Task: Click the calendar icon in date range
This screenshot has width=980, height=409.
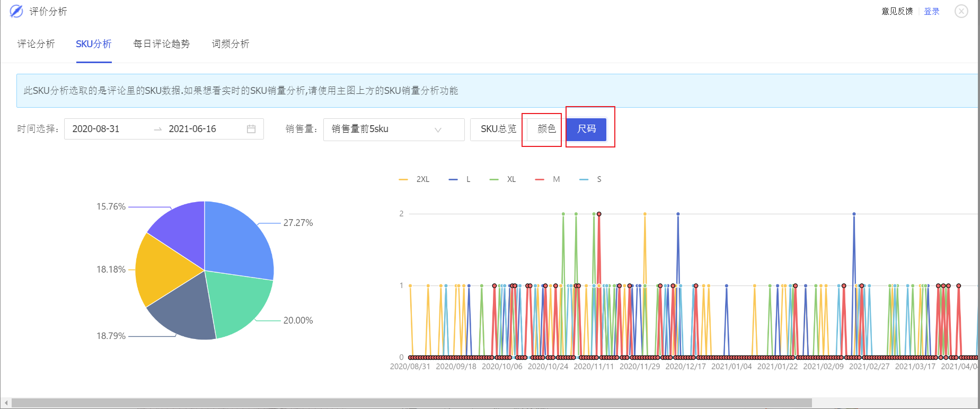Action: 251,129
